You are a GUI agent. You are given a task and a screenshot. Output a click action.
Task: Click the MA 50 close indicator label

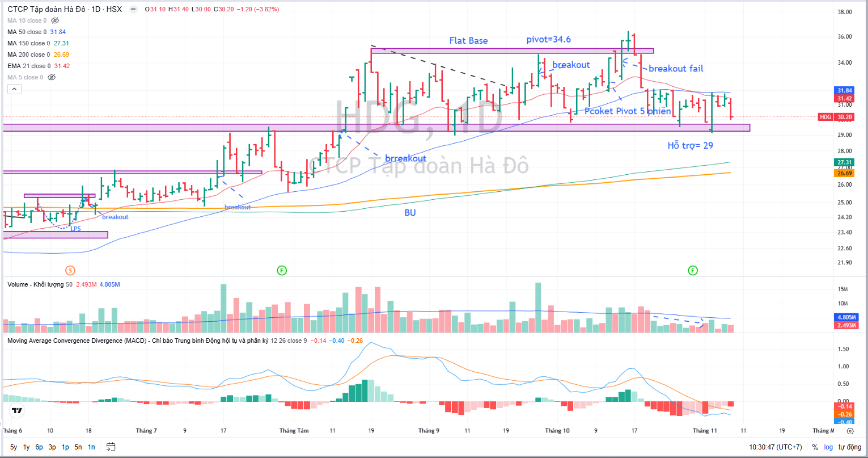point(27,32)
